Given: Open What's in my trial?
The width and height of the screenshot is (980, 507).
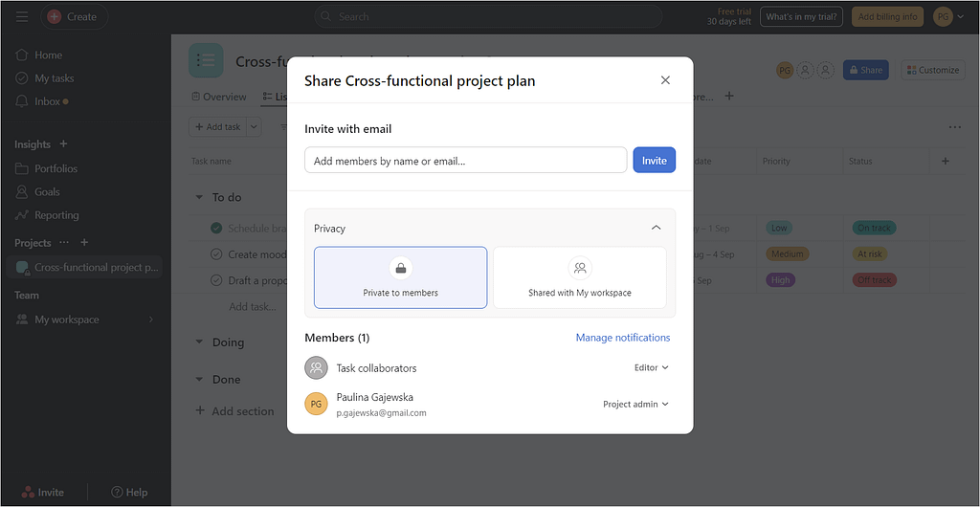Looking at the screenshot, I should pos(801,17).
